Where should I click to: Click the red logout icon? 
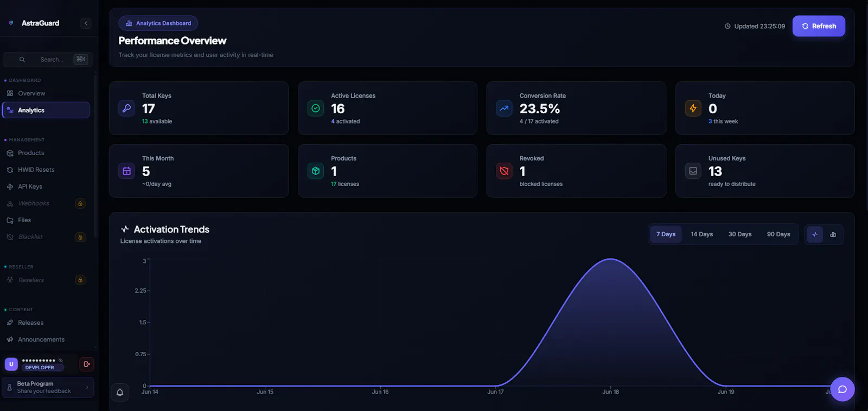[x=87, y=364]
